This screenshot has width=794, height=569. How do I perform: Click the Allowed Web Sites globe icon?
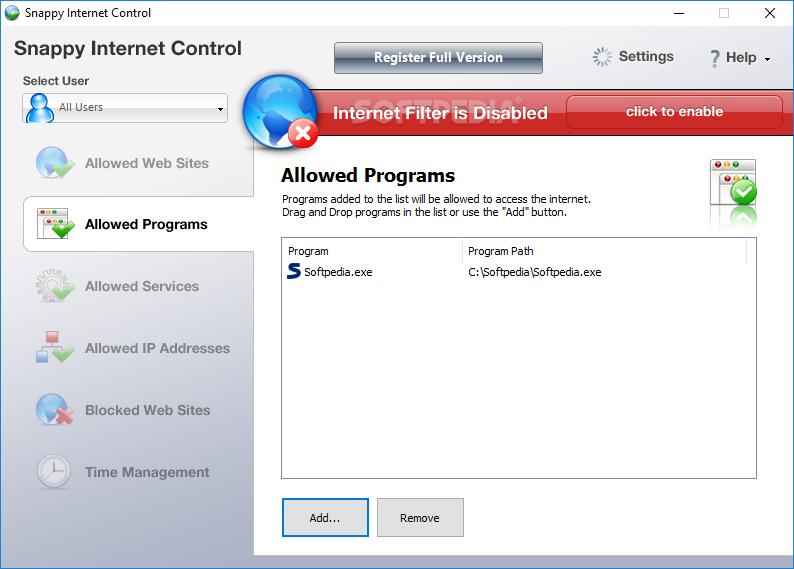(x=55, y=162)
